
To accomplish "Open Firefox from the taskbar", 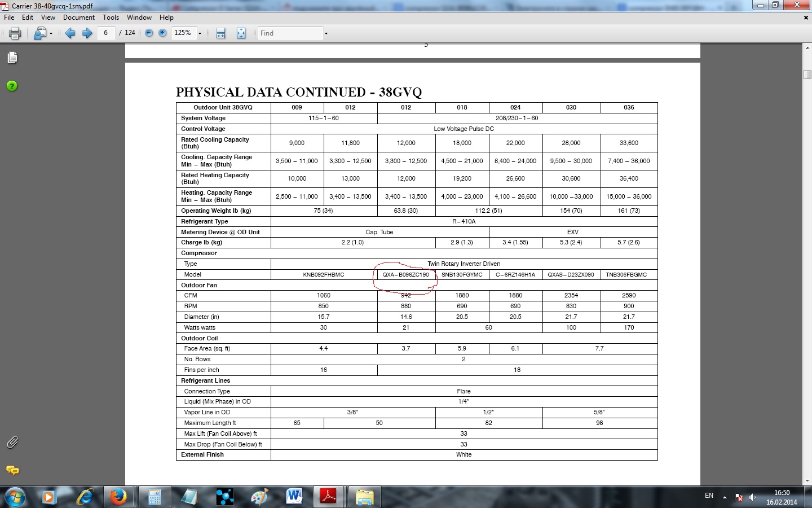I will coord(118,497).
